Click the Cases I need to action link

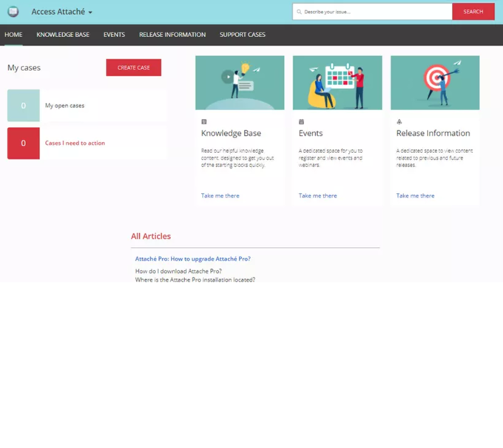[75, 143]
